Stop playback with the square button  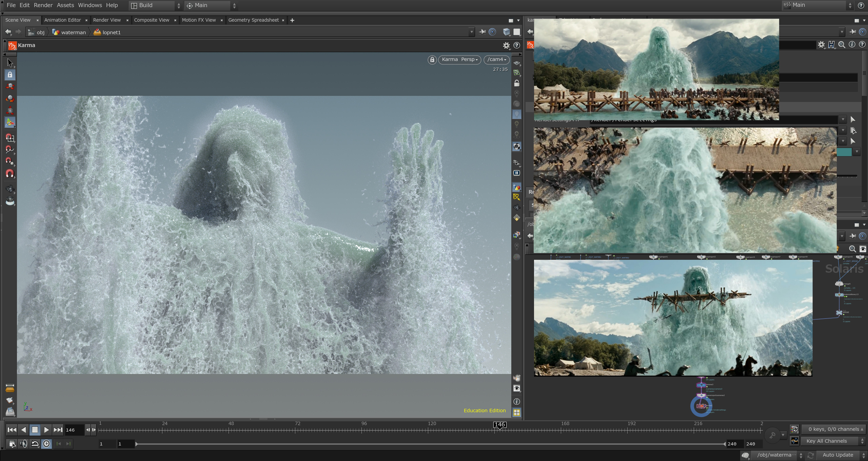35,430
